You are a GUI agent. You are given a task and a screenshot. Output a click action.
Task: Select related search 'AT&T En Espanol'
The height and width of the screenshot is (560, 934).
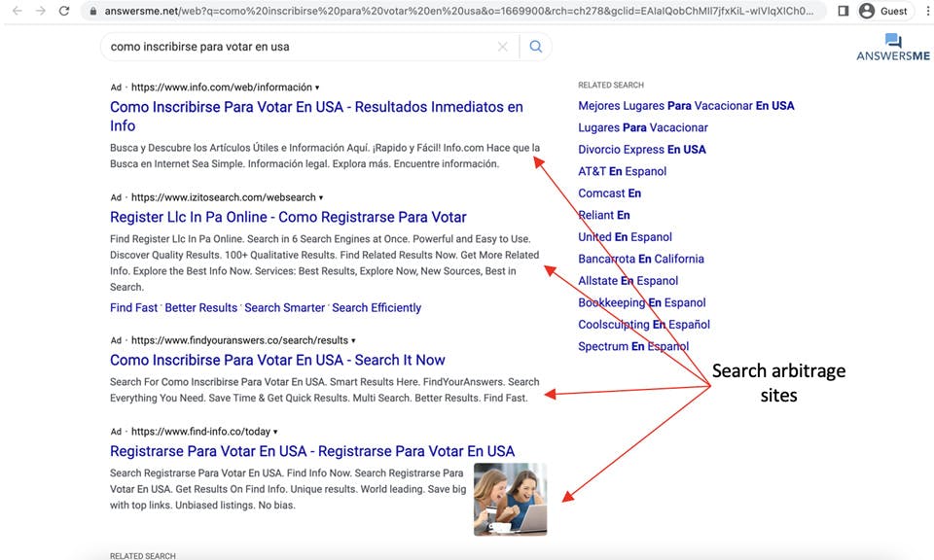pyautogui.click(x=622, y=171)
